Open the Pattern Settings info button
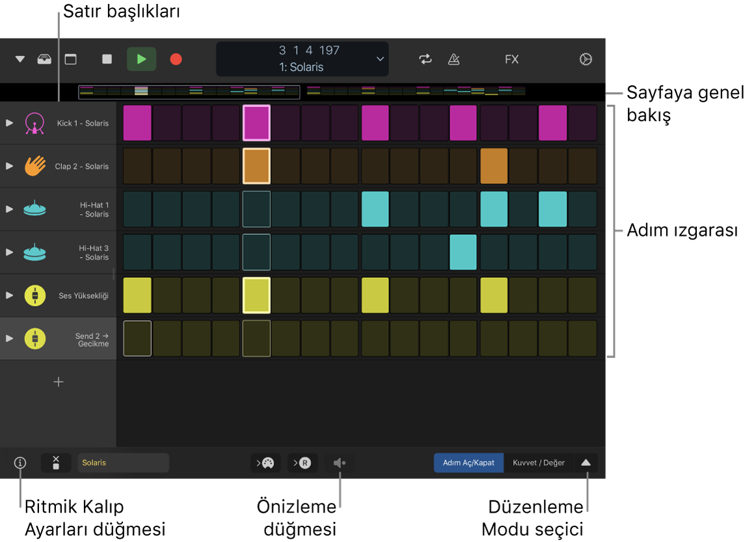The width and height of the screenshot is (756, 542). [20, 463]
